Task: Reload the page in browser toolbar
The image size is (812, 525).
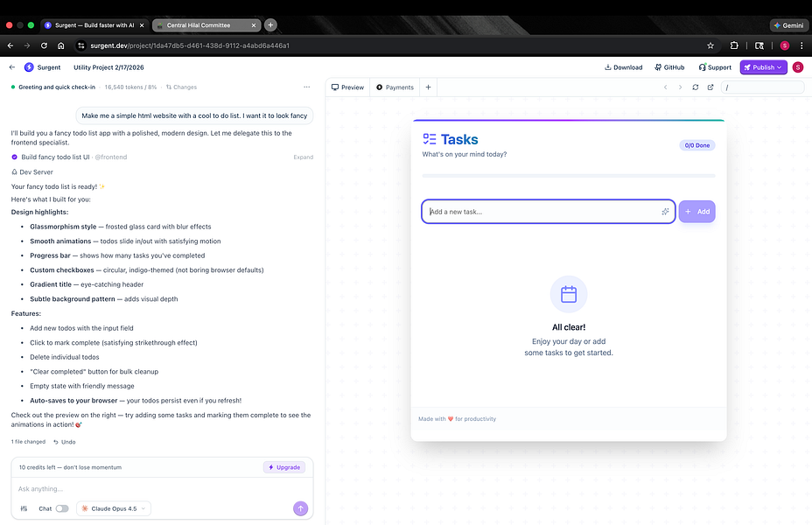Action: 44,45
